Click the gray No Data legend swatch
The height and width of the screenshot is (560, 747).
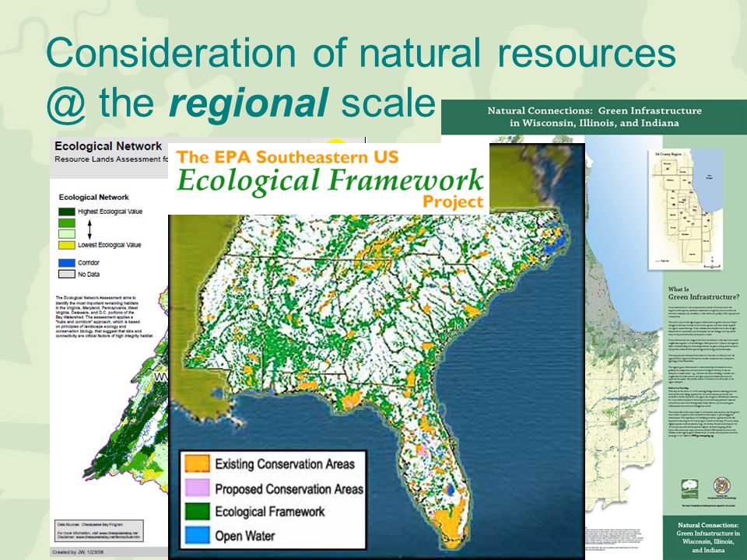tap(67, 275)
